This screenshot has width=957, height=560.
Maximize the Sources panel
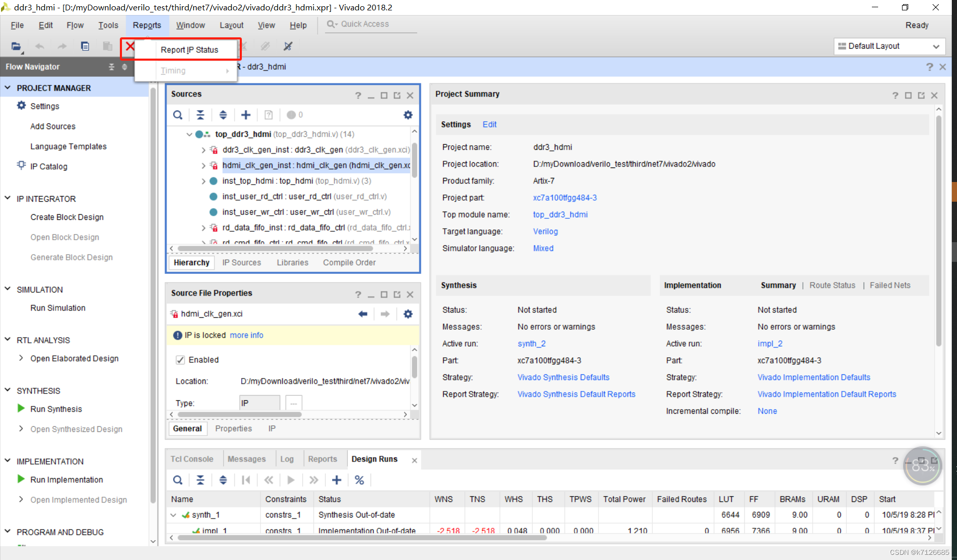pyautogui.click(x=384, y=95)
